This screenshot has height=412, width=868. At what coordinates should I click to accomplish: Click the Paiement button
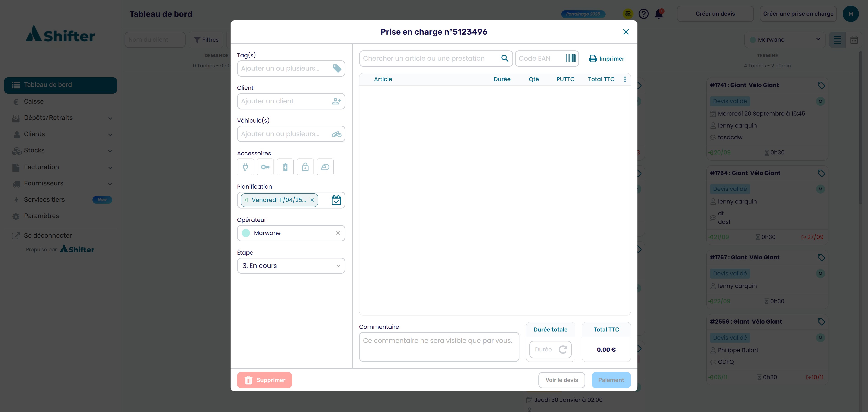[611, 380]
